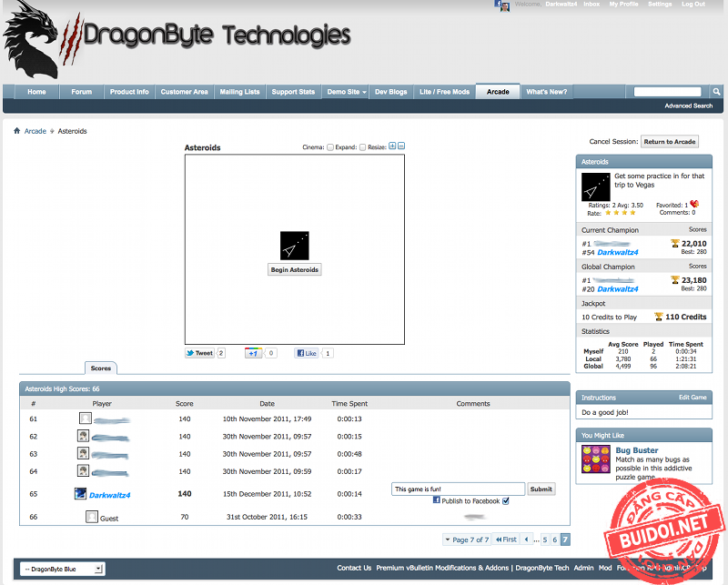Click the comment text field
This screenshot has height=585, width=728.
(458, 489)
